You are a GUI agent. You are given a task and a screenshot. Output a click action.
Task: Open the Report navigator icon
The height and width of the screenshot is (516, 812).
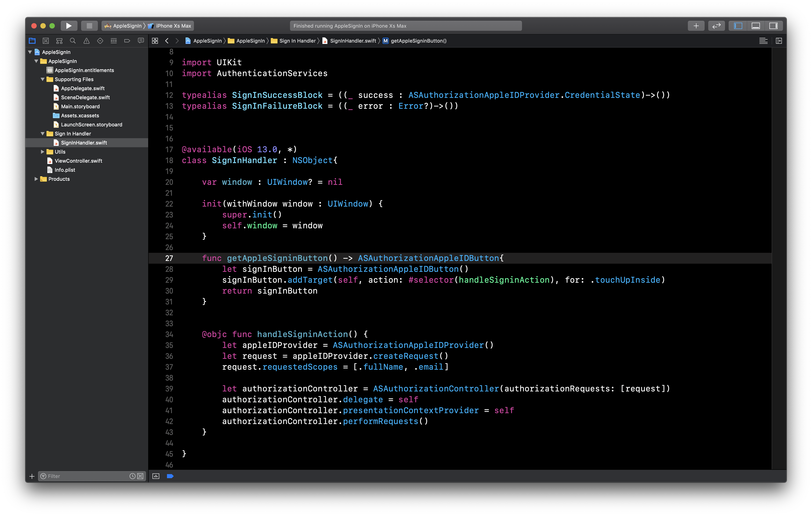point(141,41)
